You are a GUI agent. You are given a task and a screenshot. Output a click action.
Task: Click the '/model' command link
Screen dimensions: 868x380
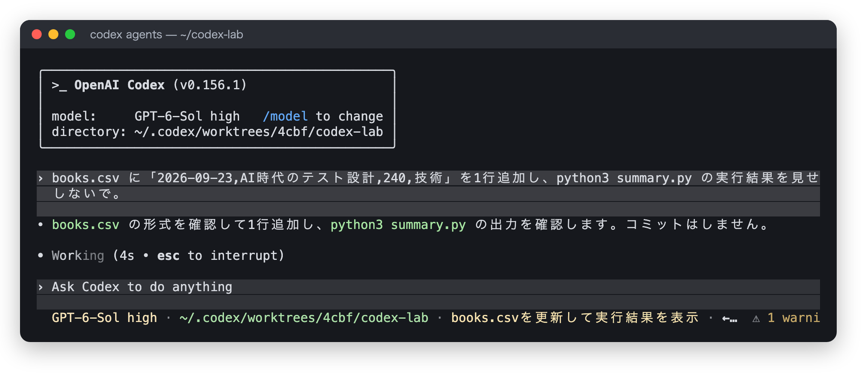pyautogui.click(x=285, y=116)
